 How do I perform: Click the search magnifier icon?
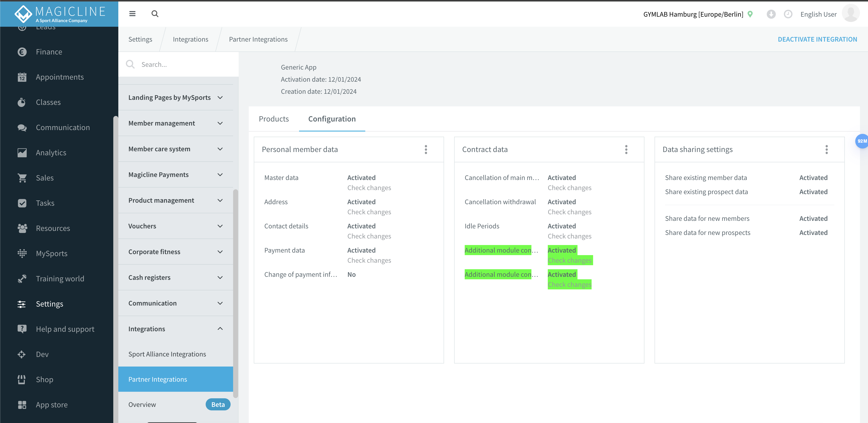pos(156,14)
